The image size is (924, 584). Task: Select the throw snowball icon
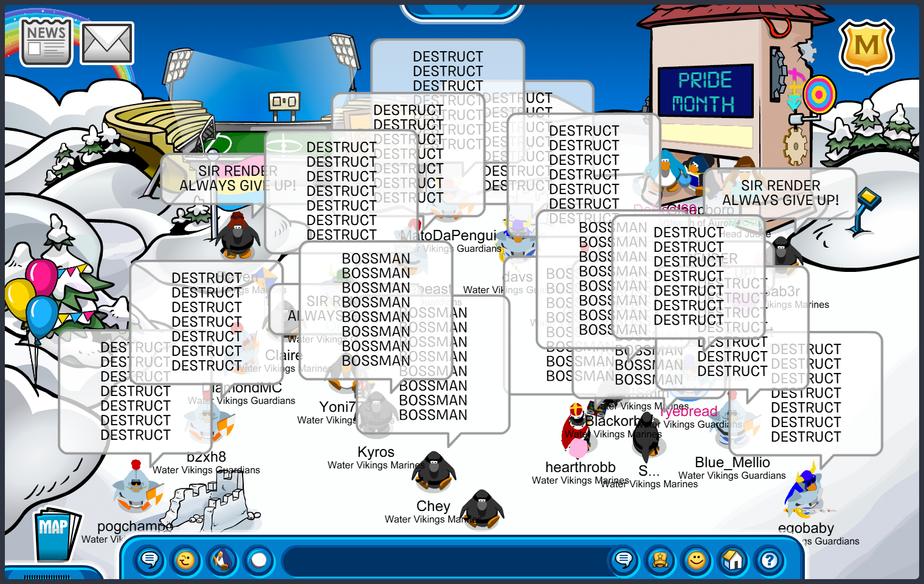tap(259, 560)
